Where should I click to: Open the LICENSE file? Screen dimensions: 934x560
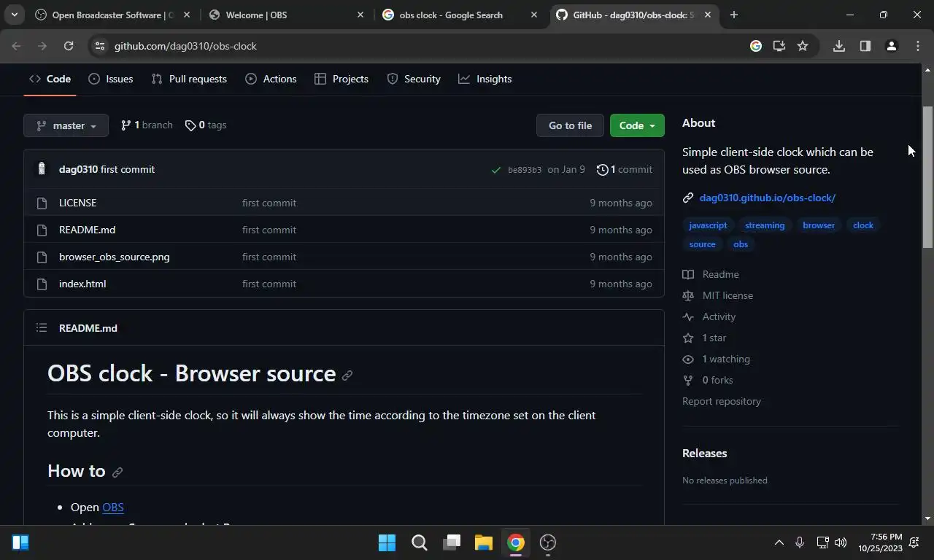click(x=77, y=203)
